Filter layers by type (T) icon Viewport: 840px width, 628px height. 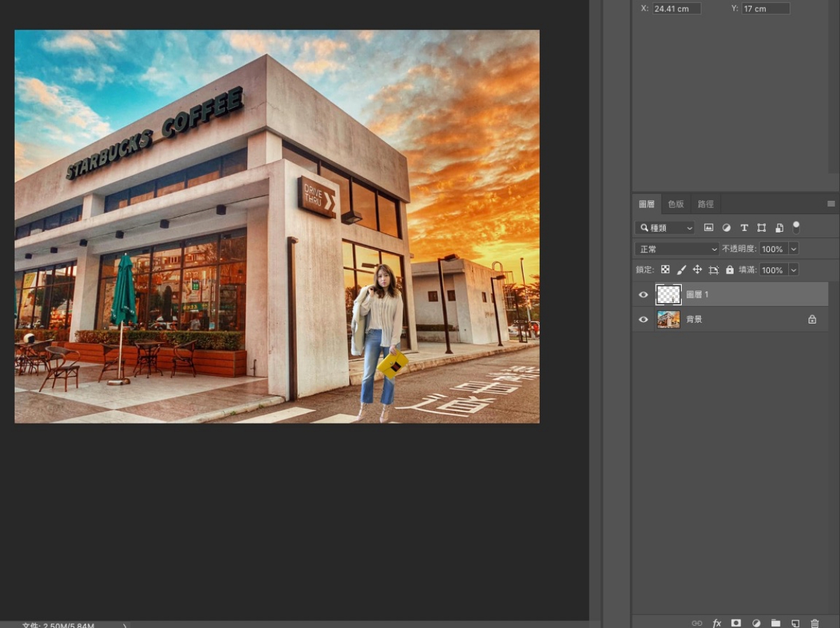[744, 228]
